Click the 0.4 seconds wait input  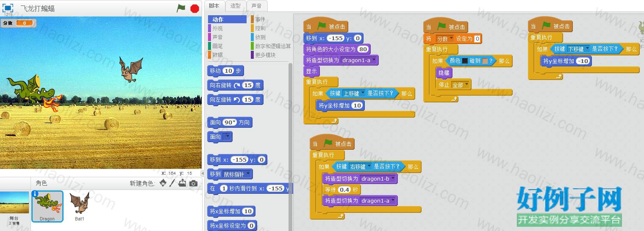coord(344,190)
